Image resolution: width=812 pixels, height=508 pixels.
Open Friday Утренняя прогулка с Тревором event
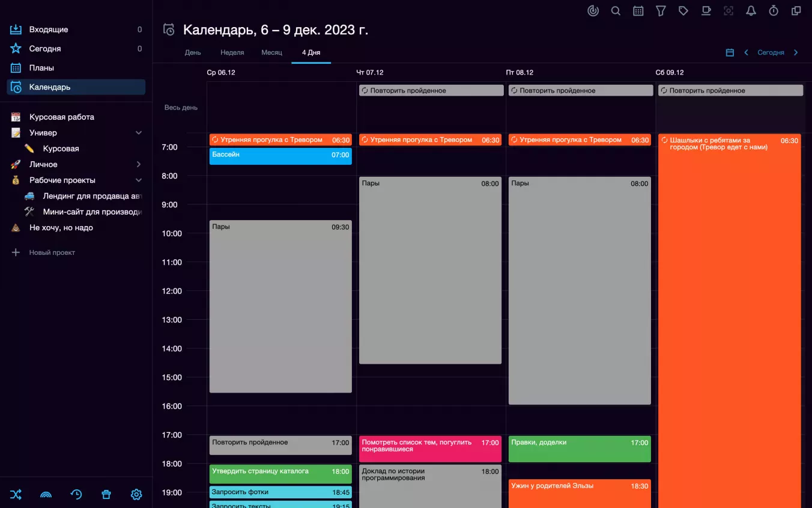click(580, 139)
